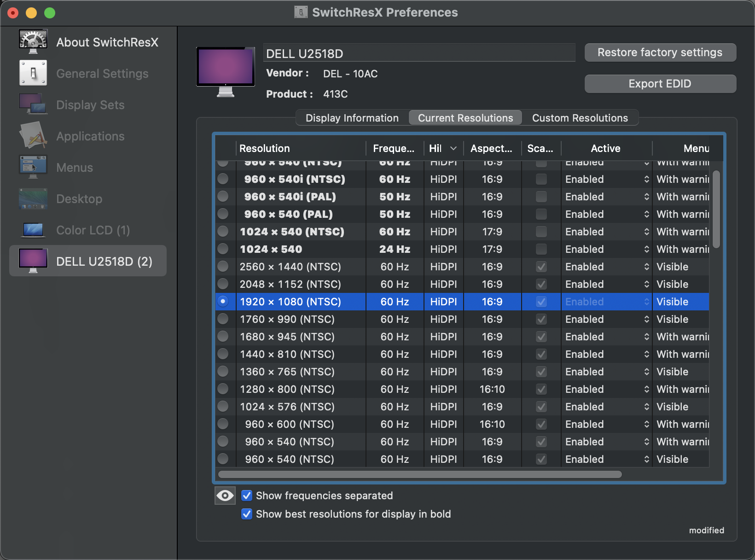Click the Resolution column header
Screen dimensions: 755x560
pos(301,148)
